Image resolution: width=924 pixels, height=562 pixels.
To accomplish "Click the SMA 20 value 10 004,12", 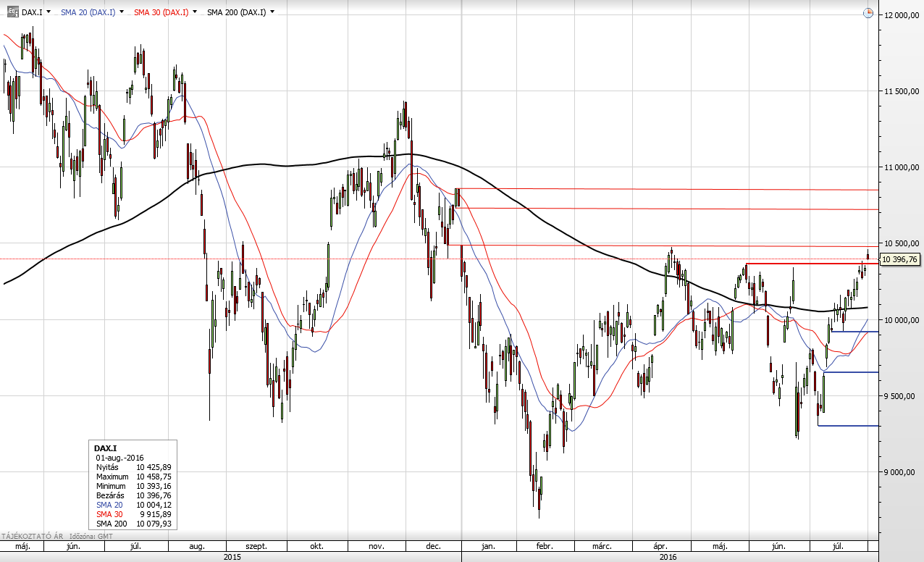I will [x=154, y=505].
